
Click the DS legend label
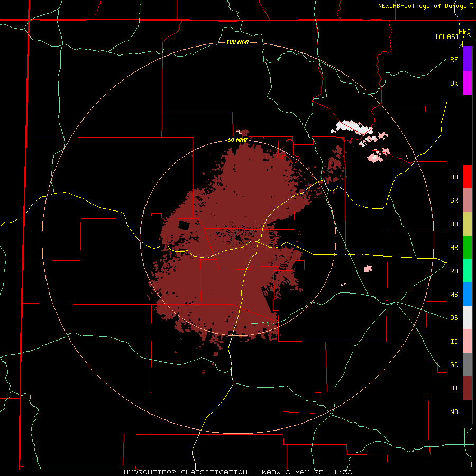point(454,318)
